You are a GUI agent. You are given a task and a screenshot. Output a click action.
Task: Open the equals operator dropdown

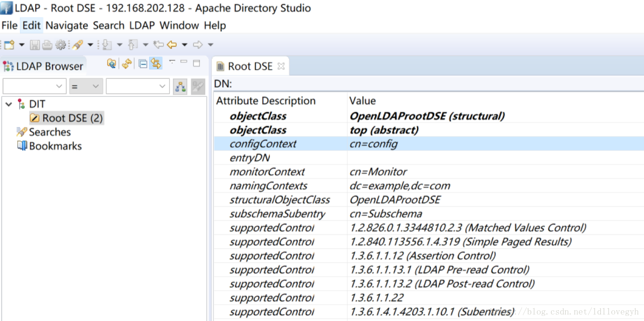[x=86, y=86]
